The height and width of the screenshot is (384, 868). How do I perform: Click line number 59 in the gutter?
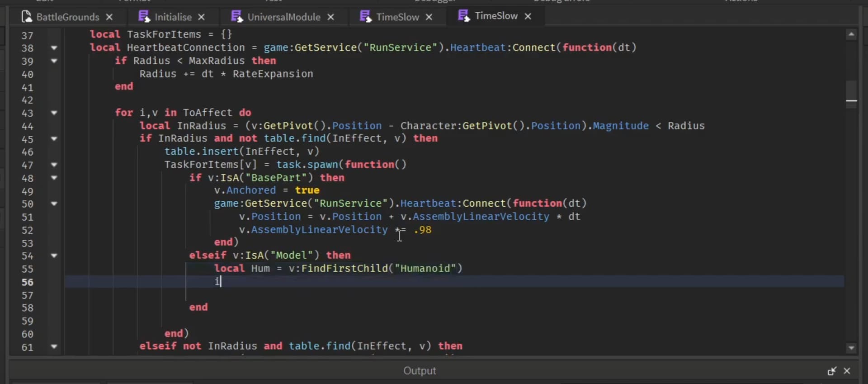[28, 321]
